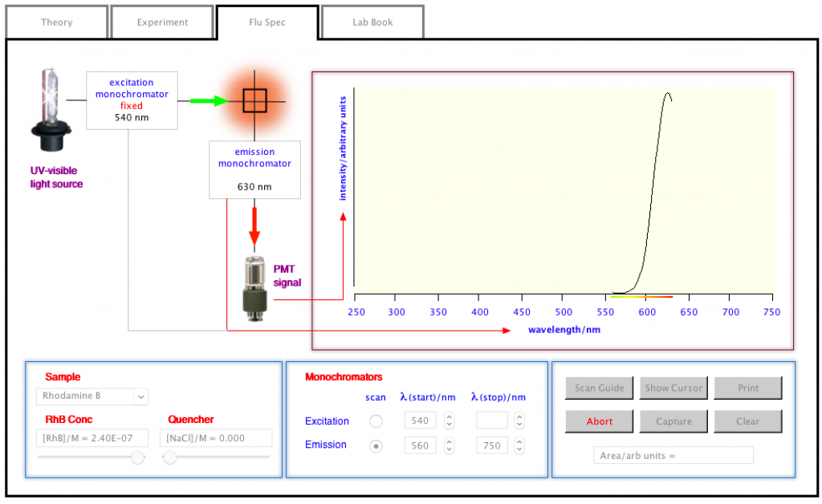Click the PMT detector tube icon
The height and width of the screenshot is (504, 822).
coord(255,288)
